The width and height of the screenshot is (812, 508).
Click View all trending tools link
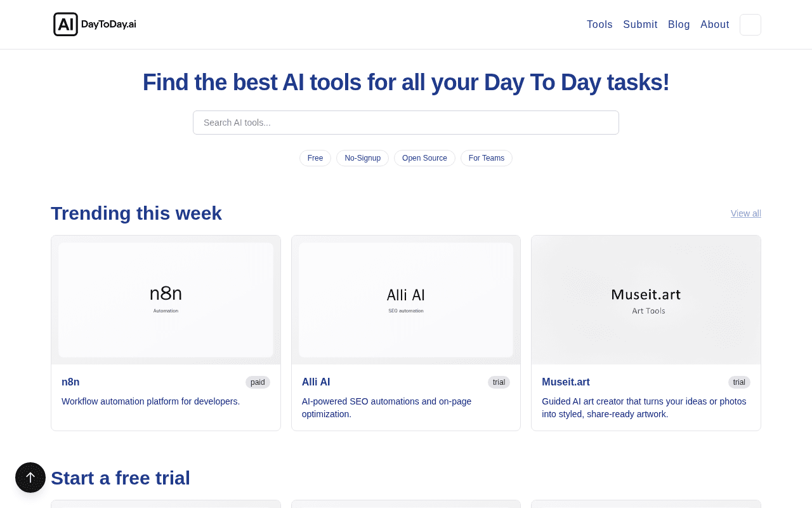pyautogui.click(x=746, y=213)
